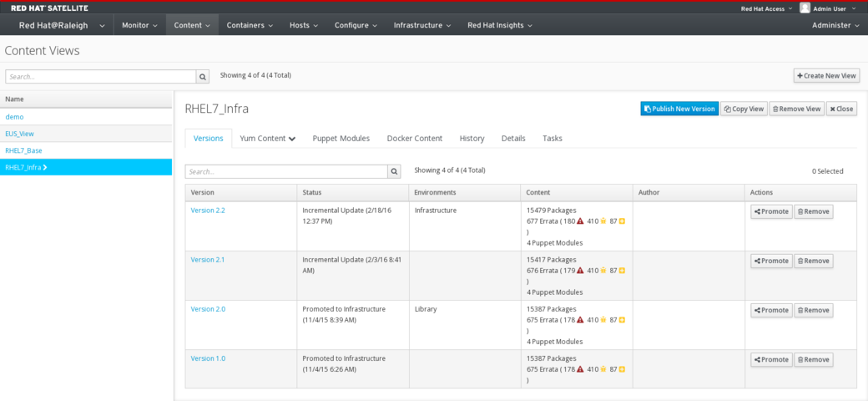Viewport: 868px width, 401px height.
Task: Click the Environments column header
Action: point(464,192)
